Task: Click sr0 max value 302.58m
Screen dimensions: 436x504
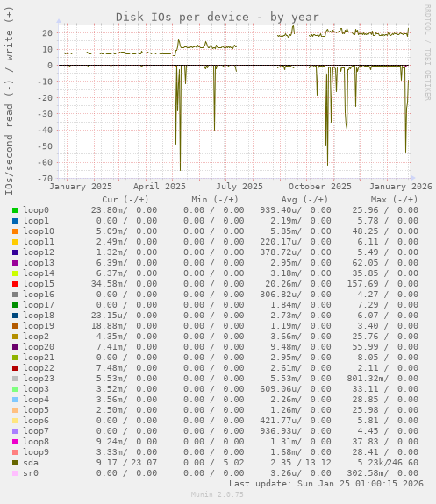Action: point(368,473)
